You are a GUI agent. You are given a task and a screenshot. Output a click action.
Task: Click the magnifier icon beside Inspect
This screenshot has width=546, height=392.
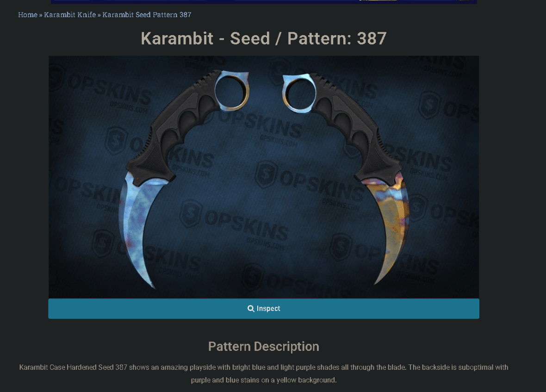point(251,308)
